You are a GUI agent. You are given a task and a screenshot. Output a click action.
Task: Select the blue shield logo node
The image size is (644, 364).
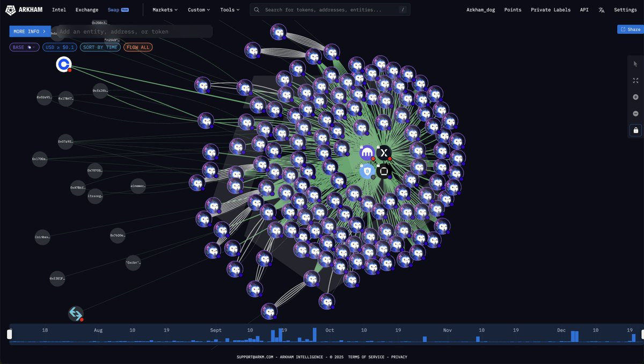coord(367,171)
